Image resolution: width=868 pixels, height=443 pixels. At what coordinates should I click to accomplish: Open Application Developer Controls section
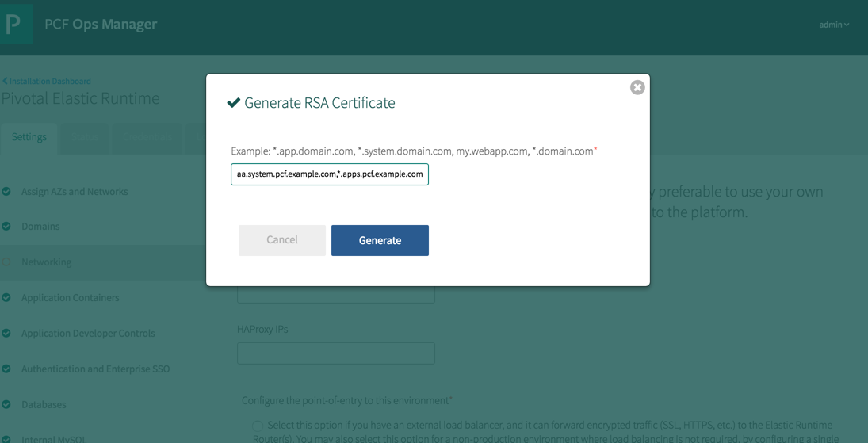pos(88,334)
